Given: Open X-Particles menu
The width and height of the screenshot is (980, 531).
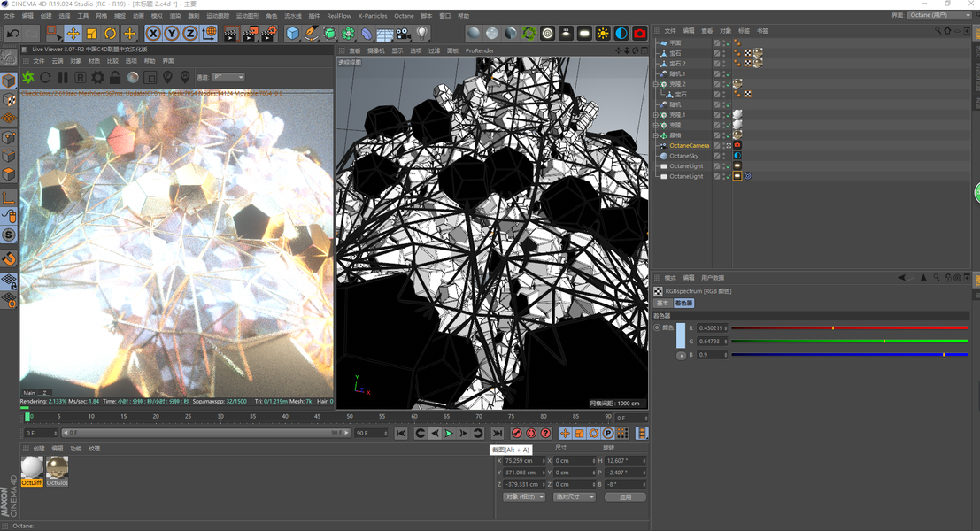Looking at the screenshot, I should 373,16.
